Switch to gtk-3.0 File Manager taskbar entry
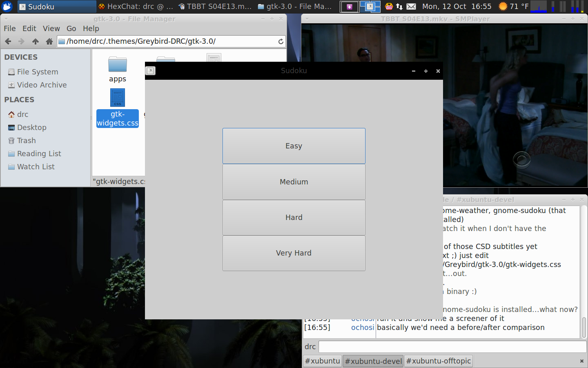588x368 pixels. pos(294,7)
